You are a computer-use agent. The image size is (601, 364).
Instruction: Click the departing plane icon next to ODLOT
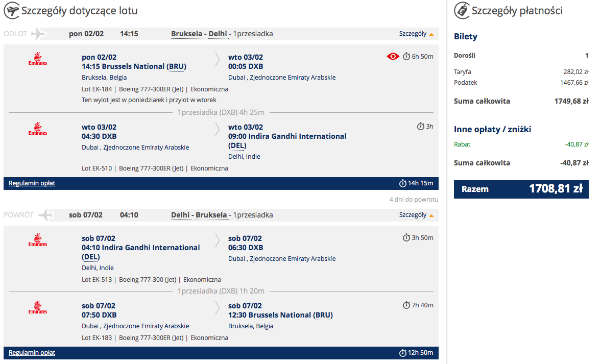[39, 34]
